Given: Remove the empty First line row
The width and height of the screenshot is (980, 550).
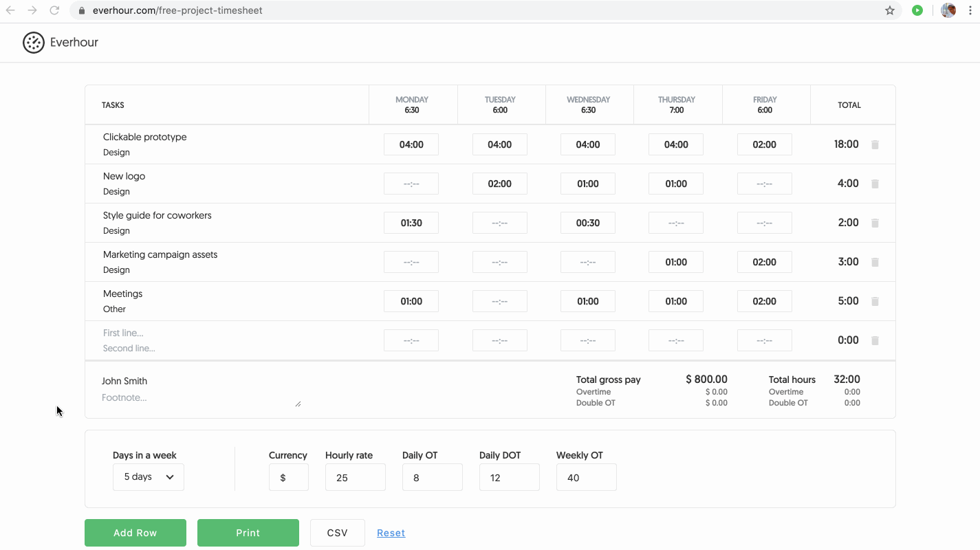Looking at the screenshot, I should pyautogui.click(x=875, y=340).
